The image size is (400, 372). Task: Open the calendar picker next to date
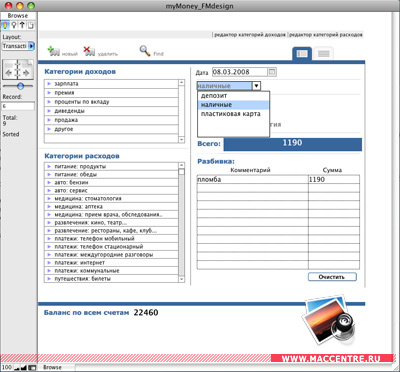272,72
